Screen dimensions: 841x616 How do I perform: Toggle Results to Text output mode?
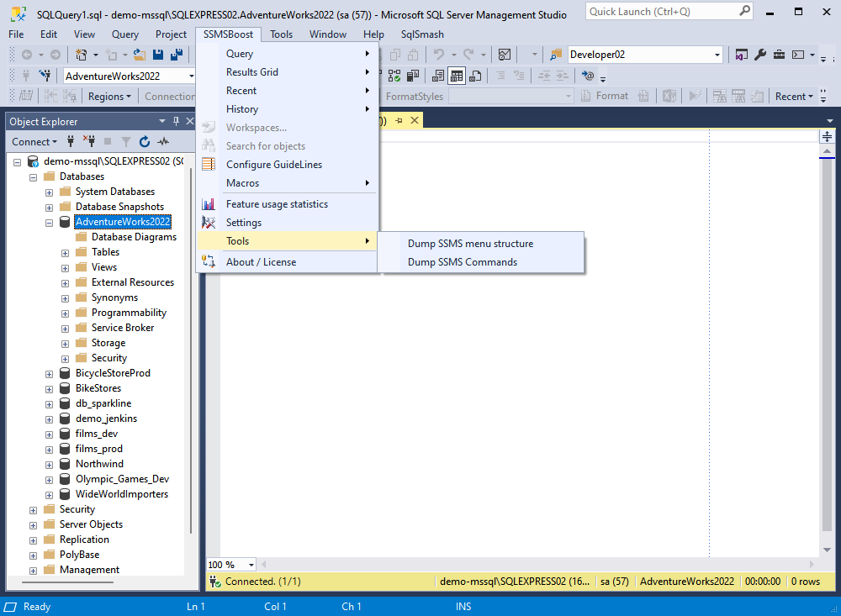pyautogui.click(x=437, y=76)
